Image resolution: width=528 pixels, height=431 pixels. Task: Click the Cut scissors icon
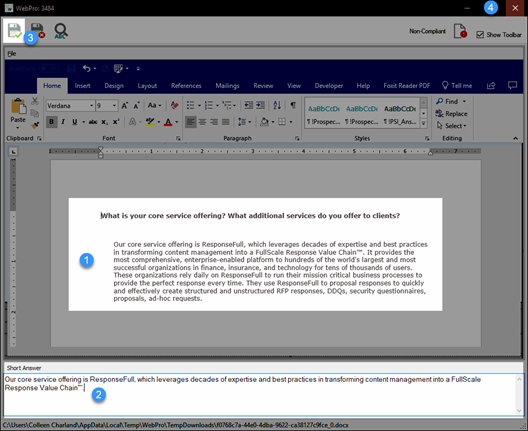tap(35, 101)
